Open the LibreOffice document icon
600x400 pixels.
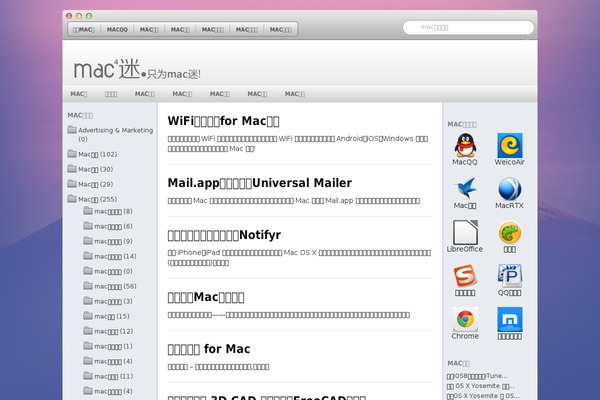pos(465,232)
